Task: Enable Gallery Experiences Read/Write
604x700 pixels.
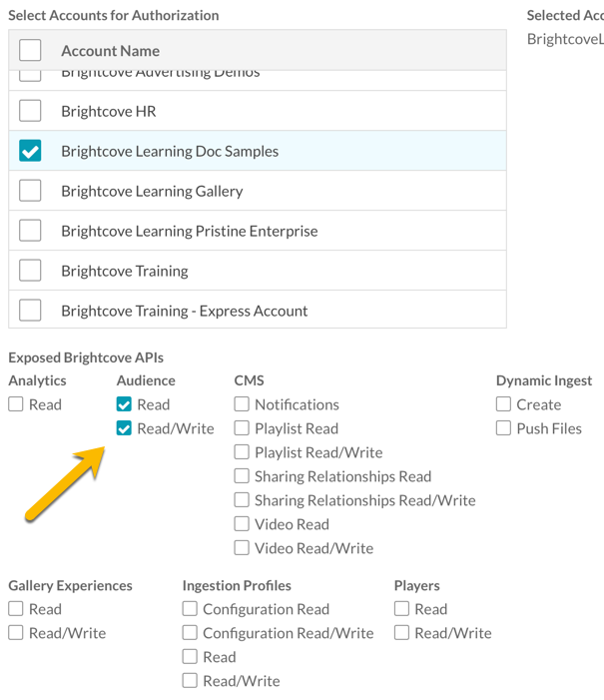Action: tap(16, 633)
